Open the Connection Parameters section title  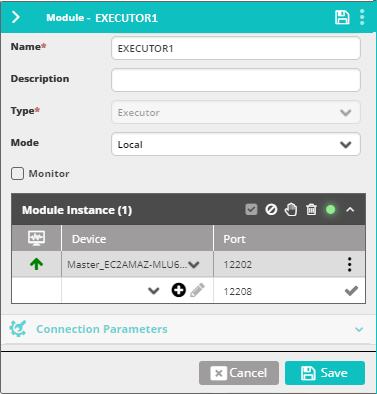pos(102,329)
